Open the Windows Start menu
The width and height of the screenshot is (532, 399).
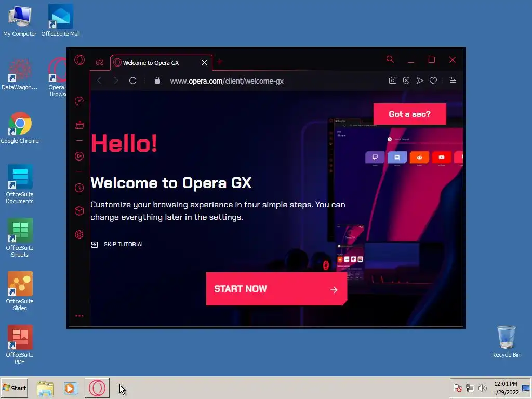(x=14, y=388)
